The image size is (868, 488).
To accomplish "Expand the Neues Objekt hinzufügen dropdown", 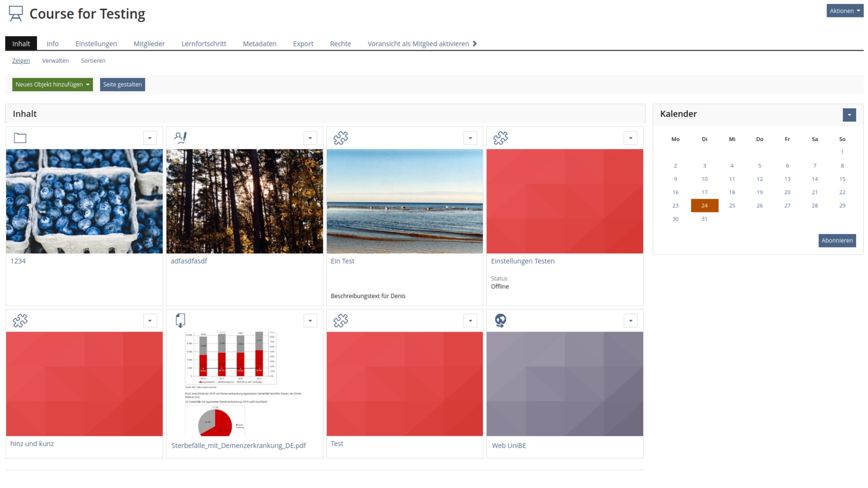I will [52, 84].
